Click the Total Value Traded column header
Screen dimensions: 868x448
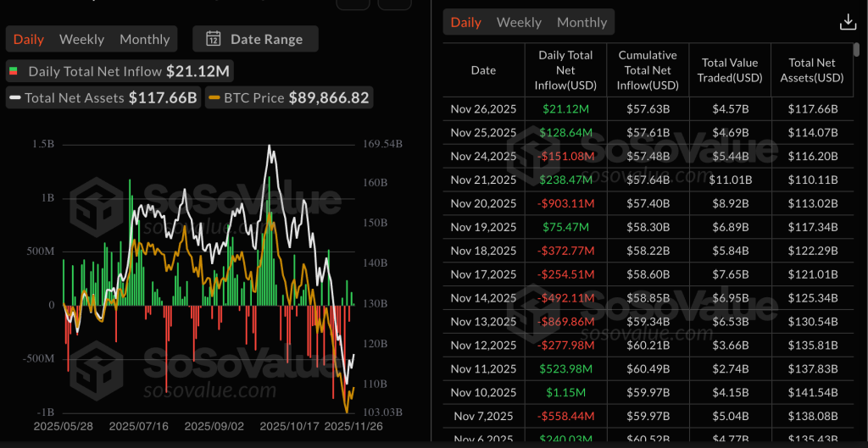730,70
